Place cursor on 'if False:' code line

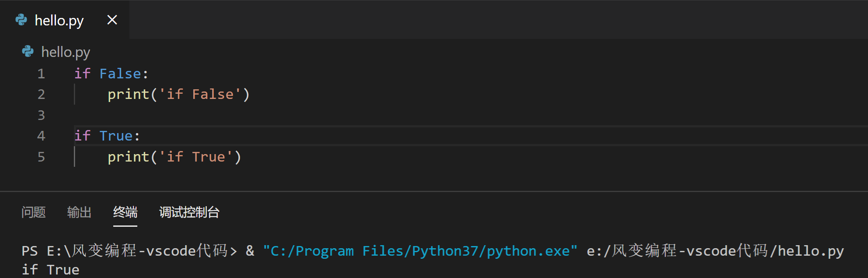click(112, 74)
